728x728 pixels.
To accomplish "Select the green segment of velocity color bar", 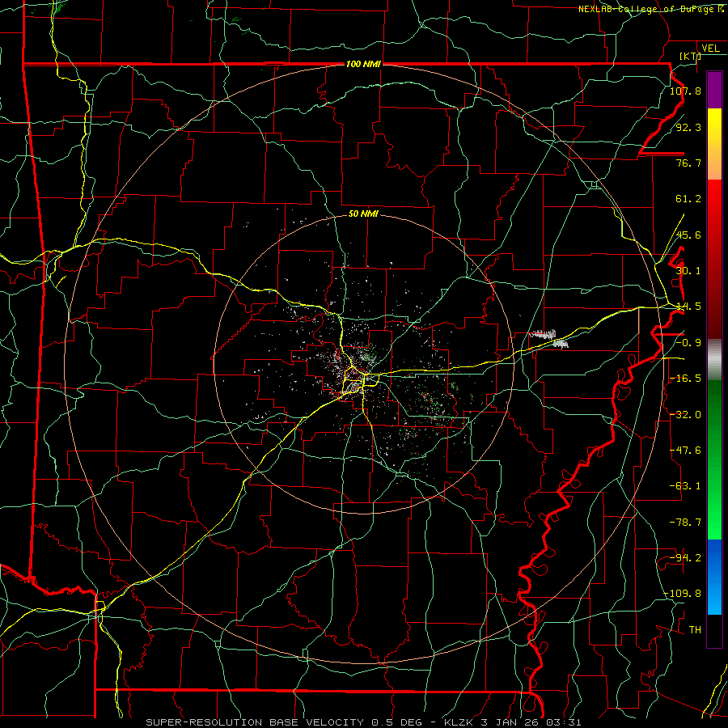I will click(714, 459).
